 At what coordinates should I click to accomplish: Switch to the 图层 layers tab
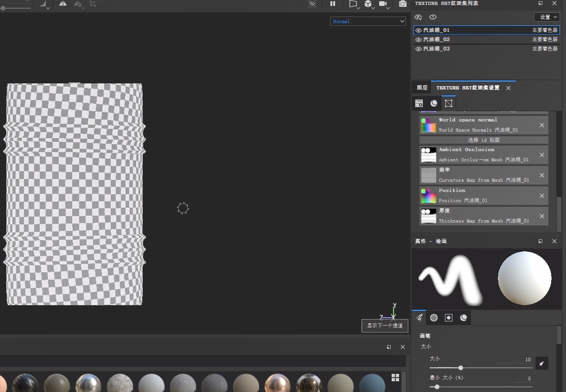click(x=422, y=88)
